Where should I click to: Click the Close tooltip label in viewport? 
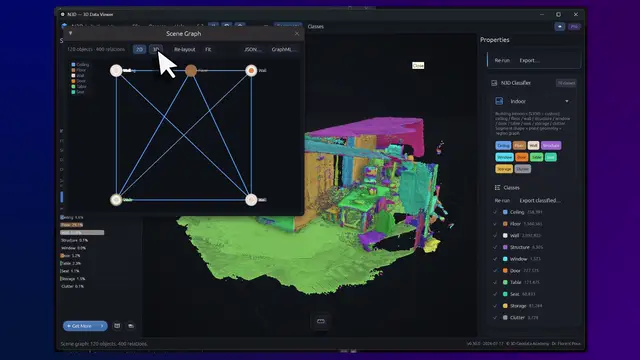pos(418,65)
